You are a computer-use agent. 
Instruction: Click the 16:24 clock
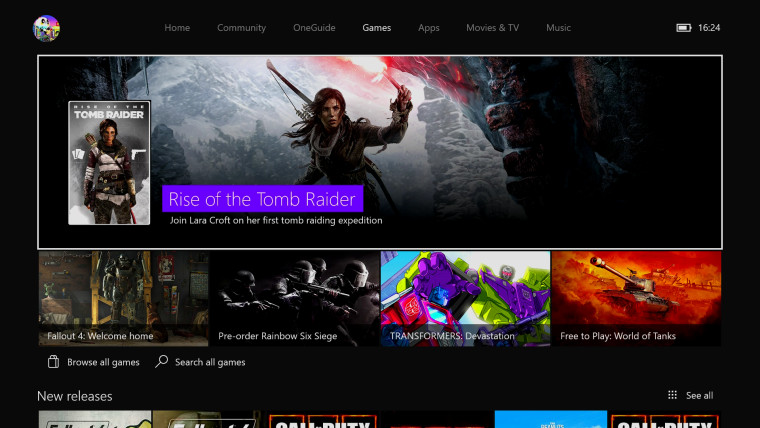(709, 28)
